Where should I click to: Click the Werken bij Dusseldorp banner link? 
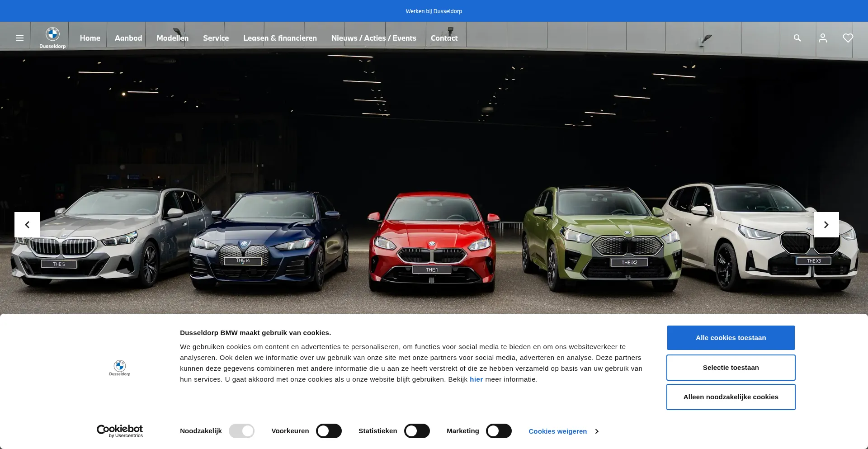(x=434, y=11)
